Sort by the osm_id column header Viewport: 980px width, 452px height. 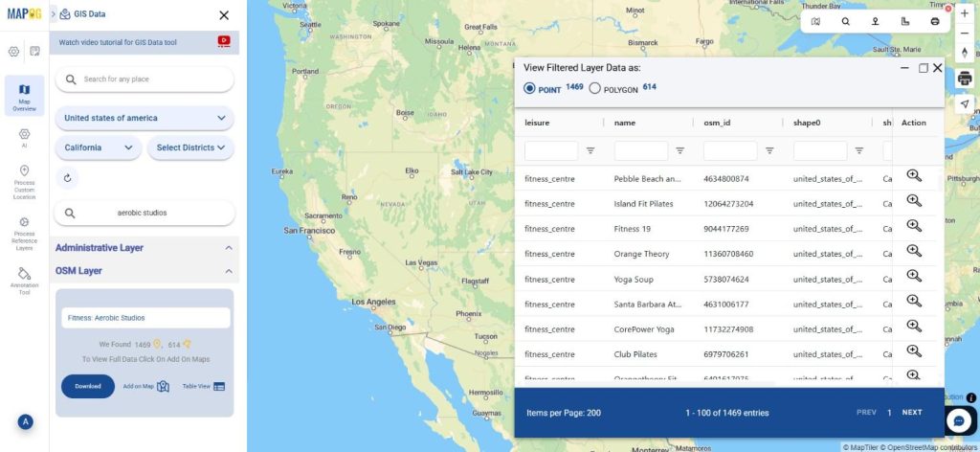click(x=717, y=124)
